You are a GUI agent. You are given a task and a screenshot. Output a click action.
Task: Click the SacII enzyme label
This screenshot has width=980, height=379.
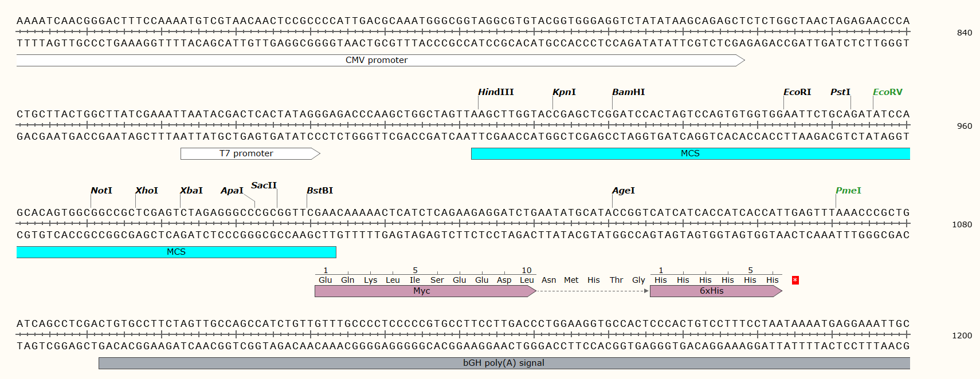tap(264, 185)
